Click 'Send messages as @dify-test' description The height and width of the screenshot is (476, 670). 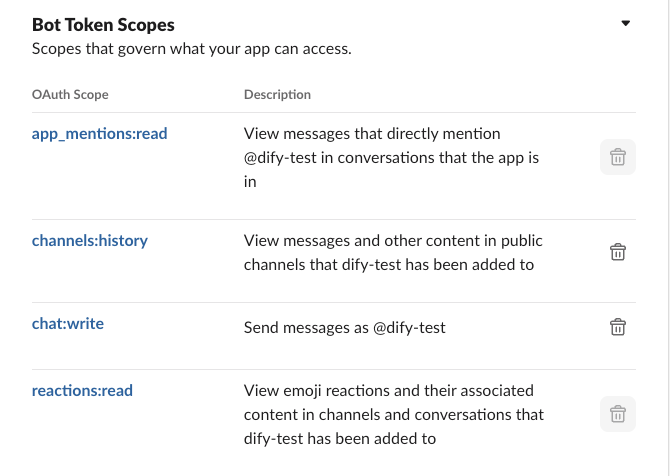pyautogui.click(x=344, y=328)
